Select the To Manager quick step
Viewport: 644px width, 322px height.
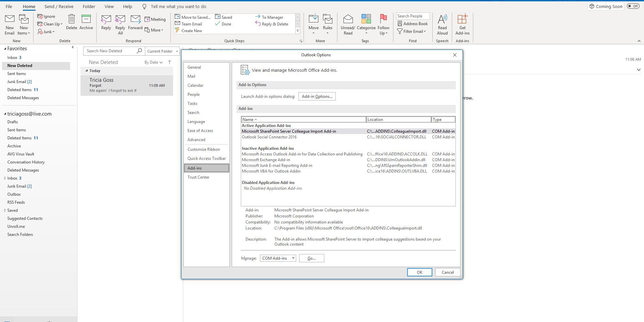click(269, 17)
